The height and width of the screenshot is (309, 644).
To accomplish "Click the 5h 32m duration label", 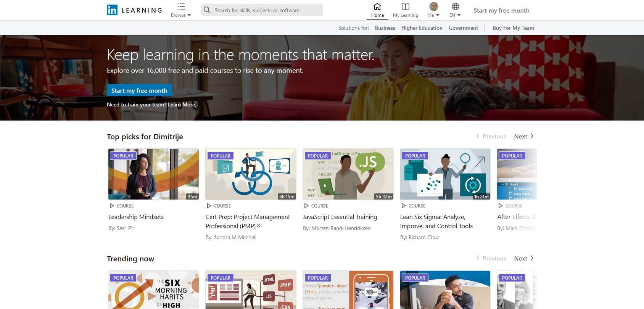I will [384, 196].
